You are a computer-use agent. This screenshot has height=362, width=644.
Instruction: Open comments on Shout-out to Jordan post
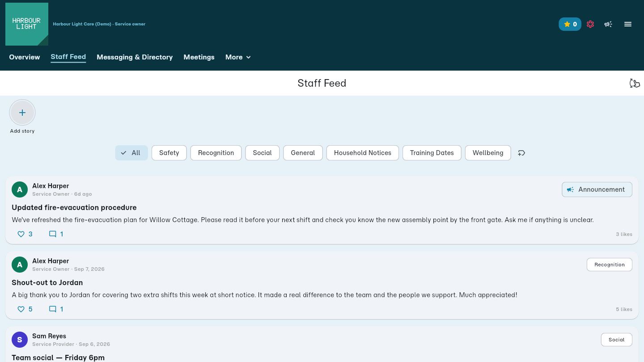click(x=56, y=309)
